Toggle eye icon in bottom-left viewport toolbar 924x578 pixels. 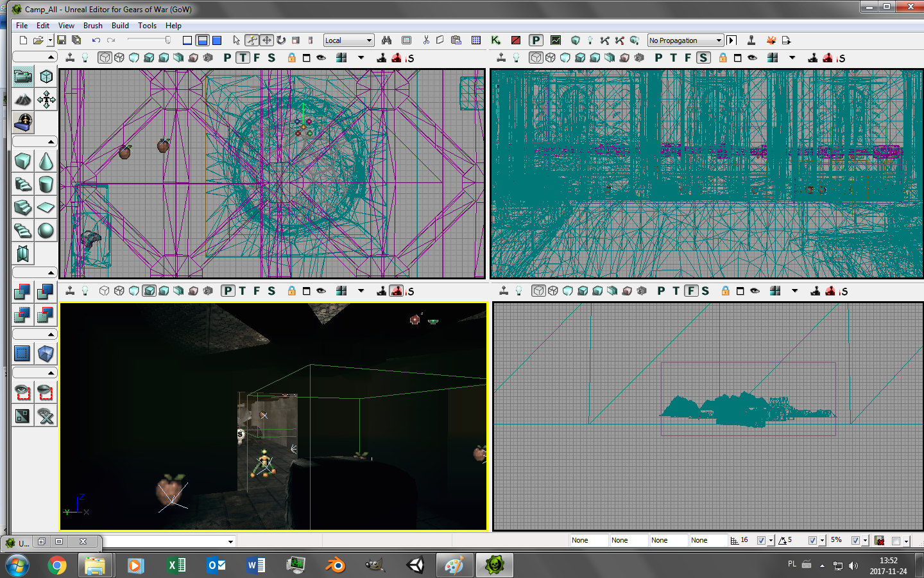pos(321,291)
